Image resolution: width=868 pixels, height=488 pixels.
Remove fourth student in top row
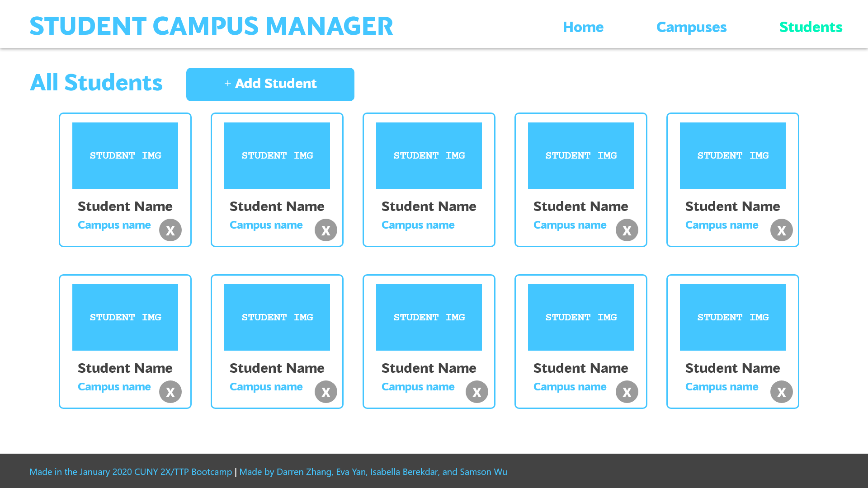click(627, 230)
